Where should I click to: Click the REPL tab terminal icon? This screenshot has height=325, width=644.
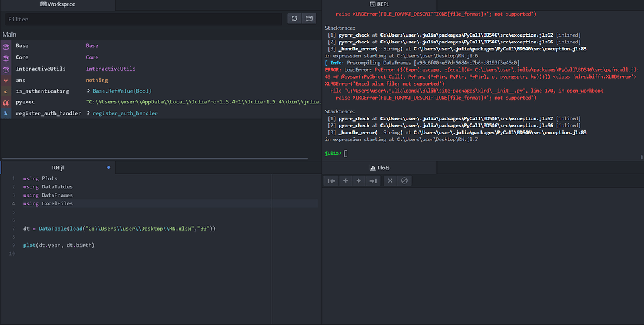[372, 4]
